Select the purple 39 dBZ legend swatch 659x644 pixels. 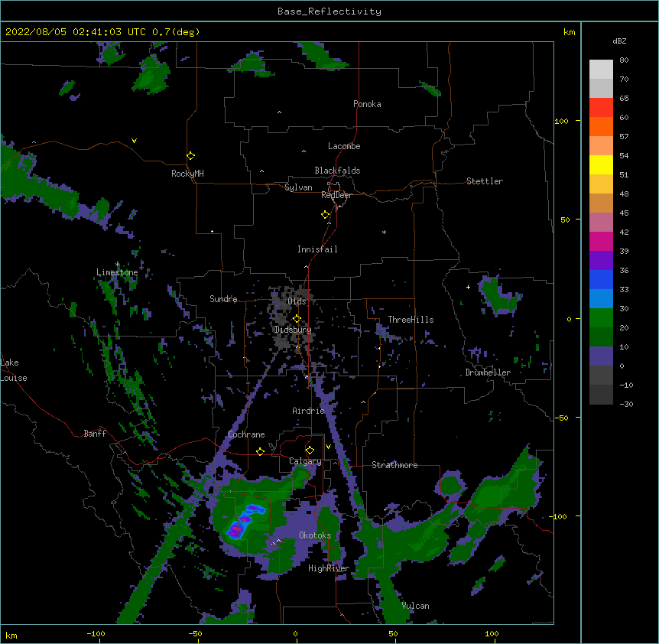[x=601, y=260]
